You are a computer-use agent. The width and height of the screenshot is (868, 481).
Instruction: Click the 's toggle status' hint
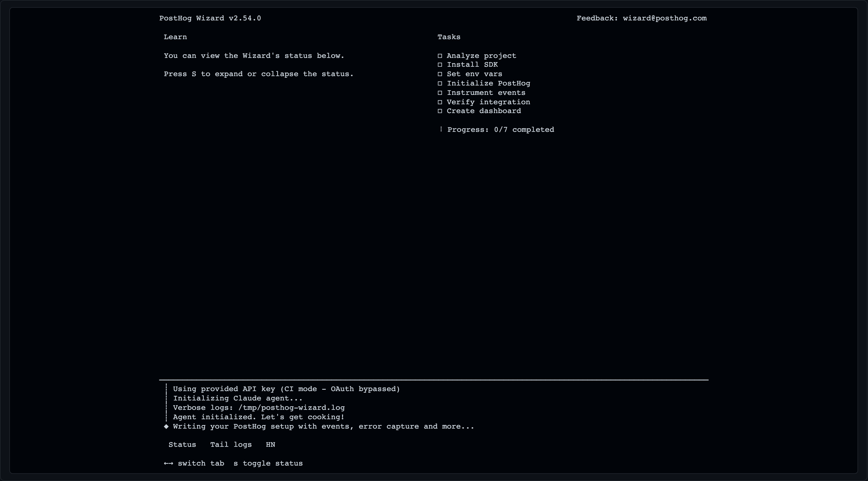268,464
